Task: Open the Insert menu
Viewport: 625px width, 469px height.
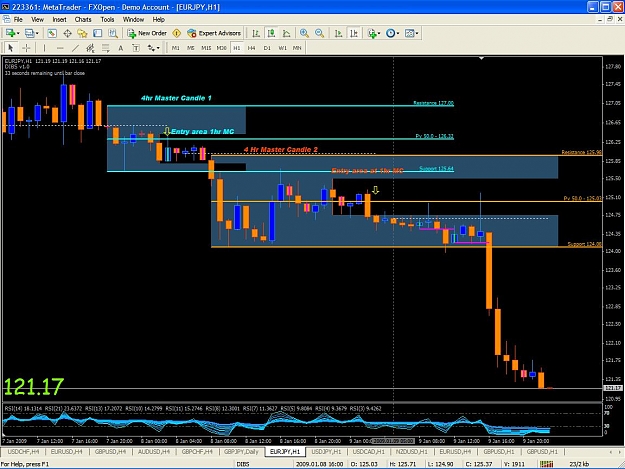Action: 59,19
